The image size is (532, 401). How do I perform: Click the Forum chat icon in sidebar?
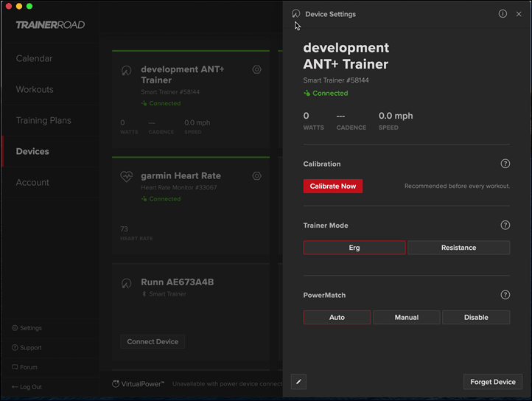[15, 367]
